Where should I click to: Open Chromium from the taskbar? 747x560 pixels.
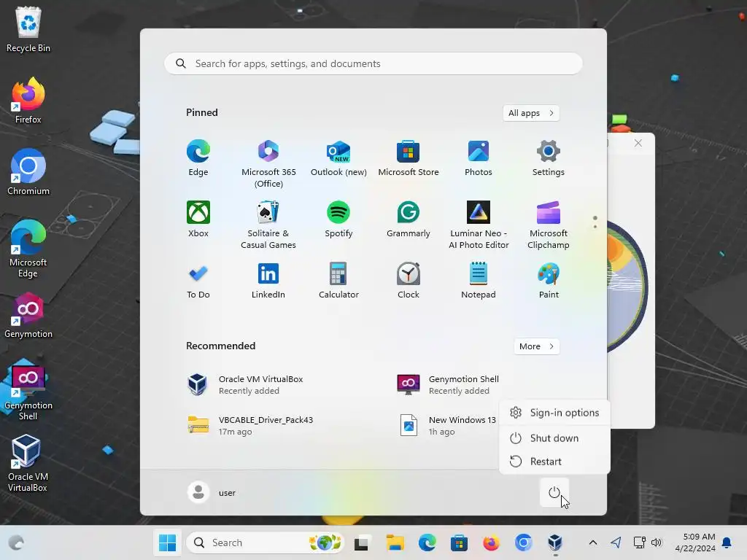(523, 542)
